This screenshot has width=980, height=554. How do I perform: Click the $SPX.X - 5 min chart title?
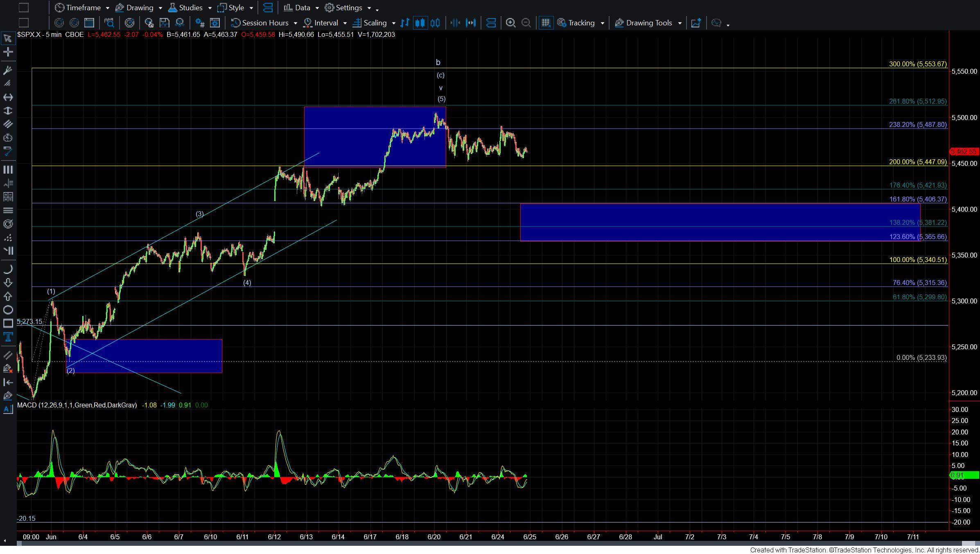coord(39,35)
